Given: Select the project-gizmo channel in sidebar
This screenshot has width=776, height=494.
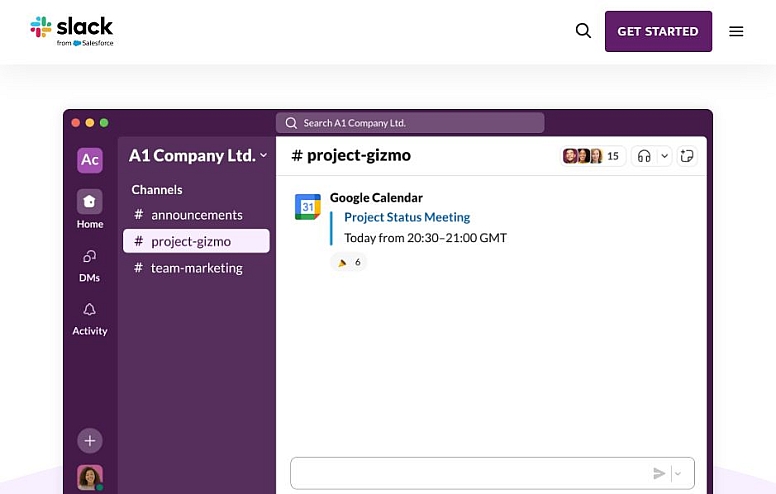Looking at the screenshot, I should (x=196, y=241).
